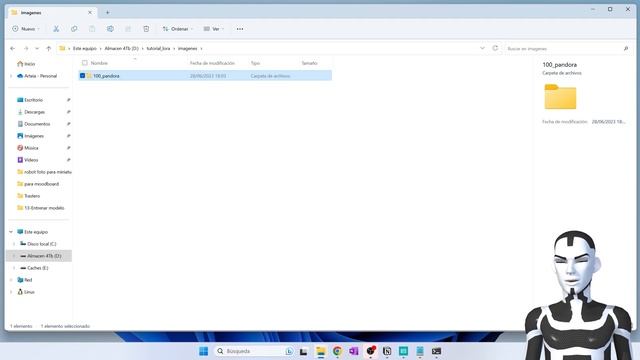The width and height of the screenshot is (640, 360).
Task: Click the Copy toolbar icon
Action: [x=74, y=29]
